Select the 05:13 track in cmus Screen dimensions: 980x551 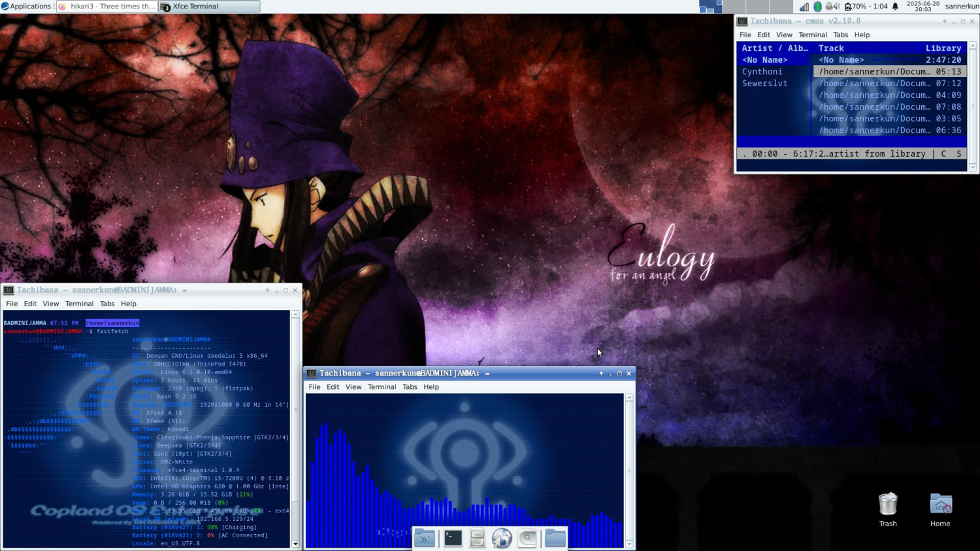coord(890,72)
